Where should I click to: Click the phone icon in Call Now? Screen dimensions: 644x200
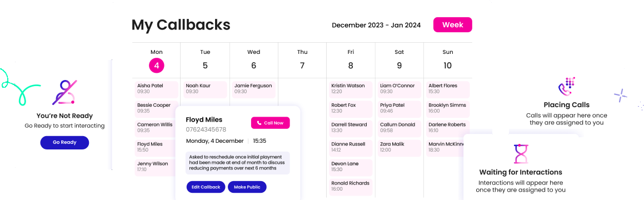coord(259,123)
